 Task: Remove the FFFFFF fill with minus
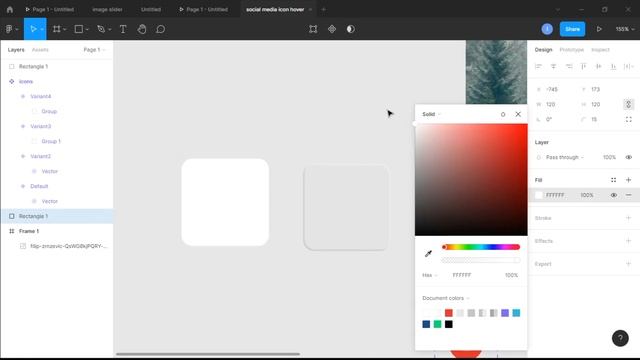click(x=629, y=195)
